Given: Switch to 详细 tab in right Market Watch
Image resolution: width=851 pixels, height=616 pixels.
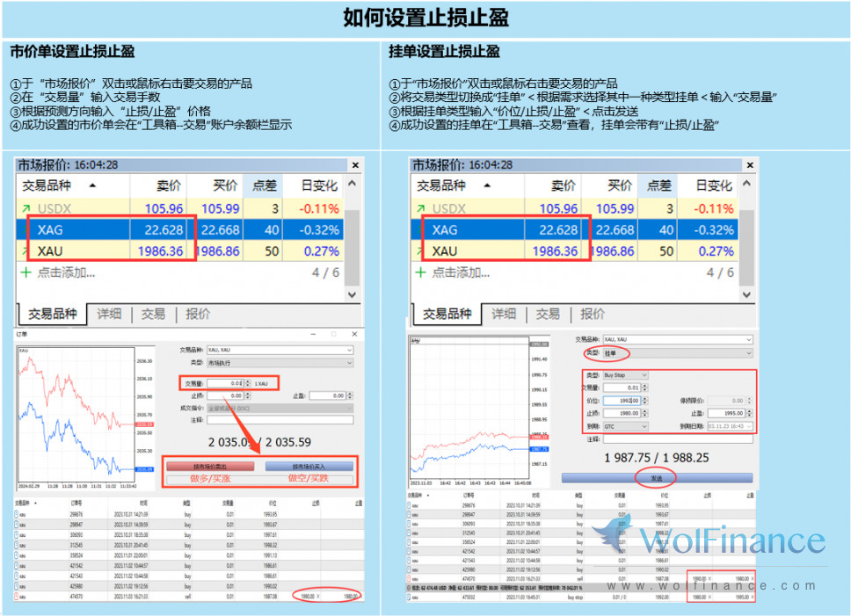Looking at the screenshot, I should pyautogui.click(x=504, y=314).
